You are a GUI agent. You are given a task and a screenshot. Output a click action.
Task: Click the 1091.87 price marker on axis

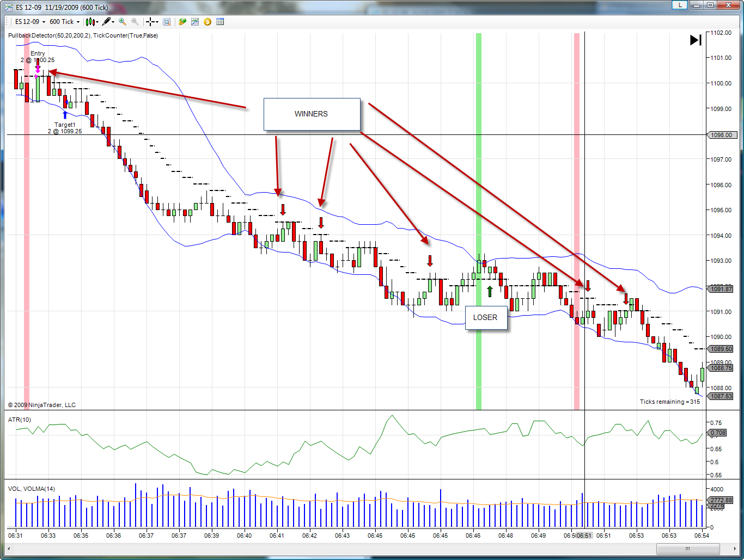pyautogui.click(x=721, y=289)
